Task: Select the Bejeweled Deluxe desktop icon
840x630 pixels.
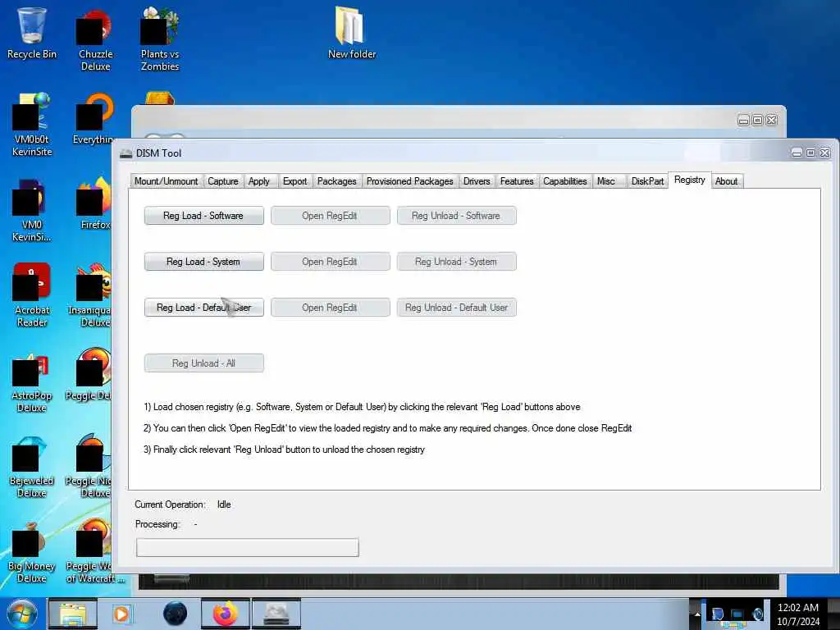Action: point(32,466)
